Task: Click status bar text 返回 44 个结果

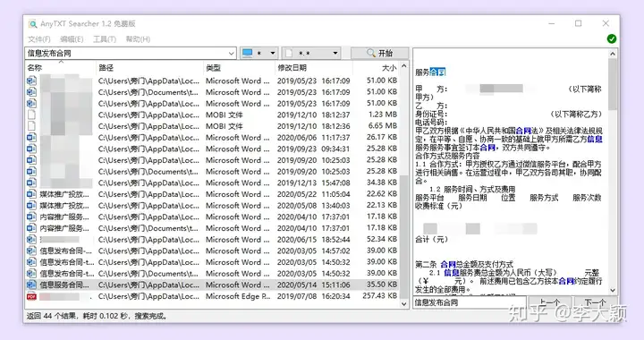Action: (x=51, y=316)
